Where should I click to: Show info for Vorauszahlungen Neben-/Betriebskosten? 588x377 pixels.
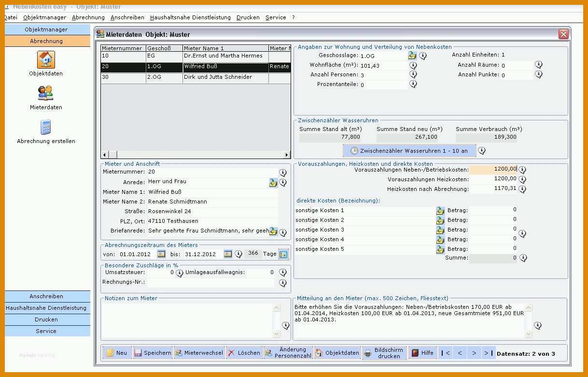click(x=522, y=170)
